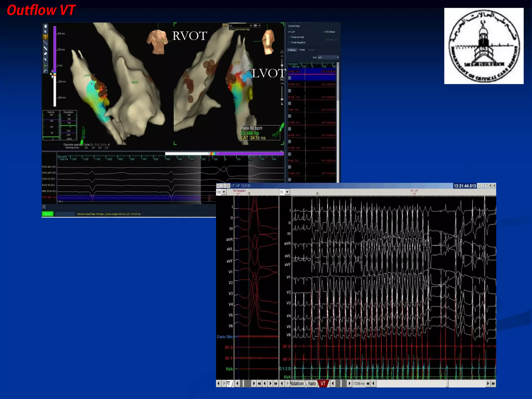Toggle checkbox for LAT -127.74 ms point
The width and height of the screenshot is (532, 399).
tap(289, 116)
